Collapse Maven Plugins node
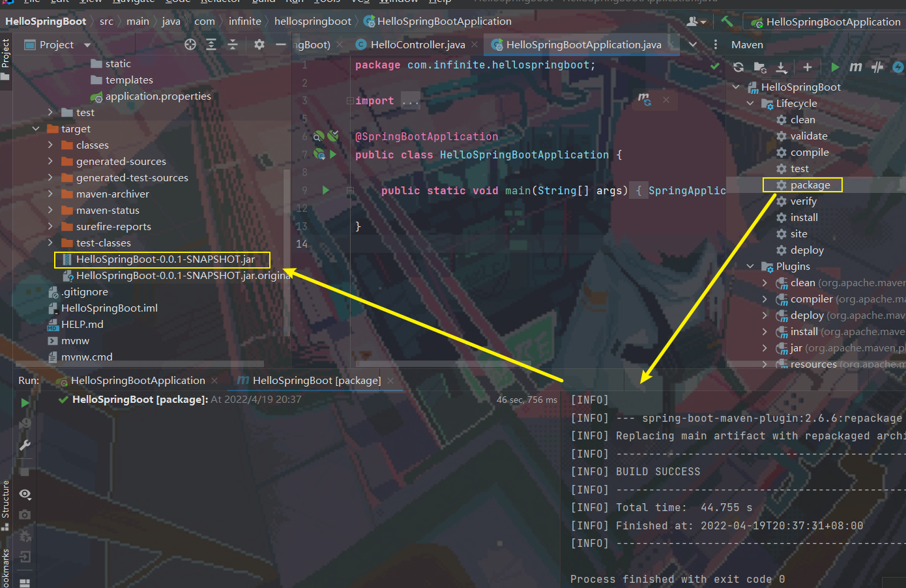Viewport: 906px width, 588px height. coord(750,266)
